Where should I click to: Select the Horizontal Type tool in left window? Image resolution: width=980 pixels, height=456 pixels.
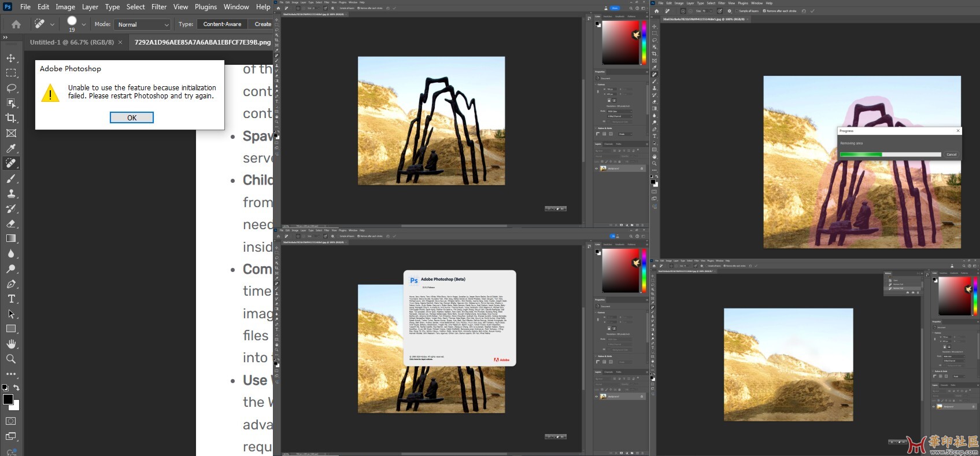click(11, 299)
